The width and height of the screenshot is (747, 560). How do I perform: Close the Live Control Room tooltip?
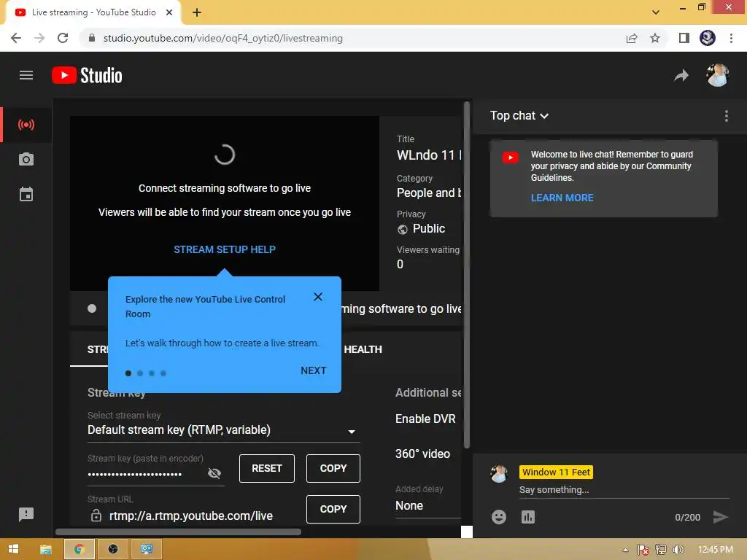click(318, 297)
